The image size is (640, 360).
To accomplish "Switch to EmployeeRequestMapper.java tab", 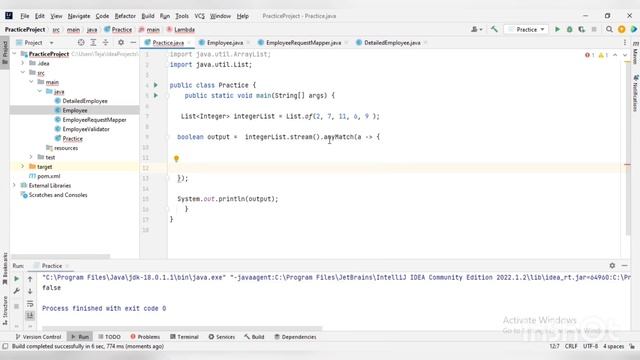I will click(x=303, y=42).
